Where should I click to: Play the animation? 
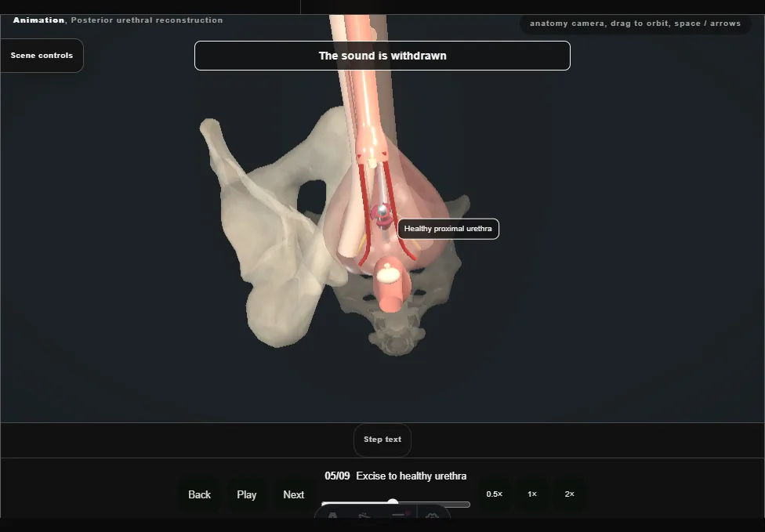[247, 495]
